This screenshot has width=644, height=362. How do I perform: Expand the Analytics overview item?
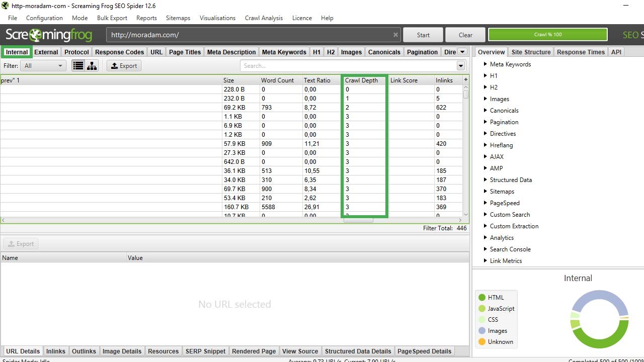486,238
